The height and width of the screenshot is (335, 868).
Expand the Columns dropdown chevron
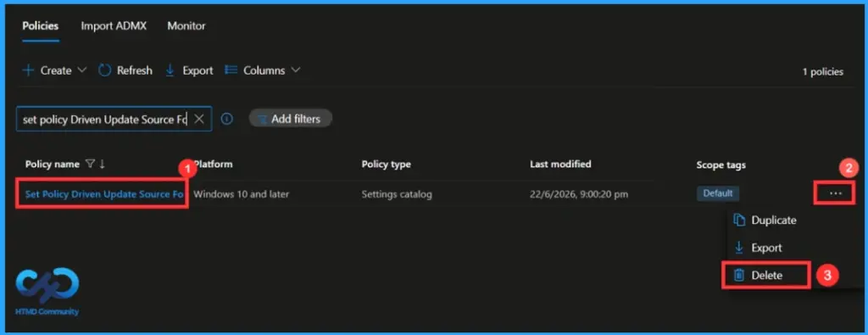pos(295,70)
